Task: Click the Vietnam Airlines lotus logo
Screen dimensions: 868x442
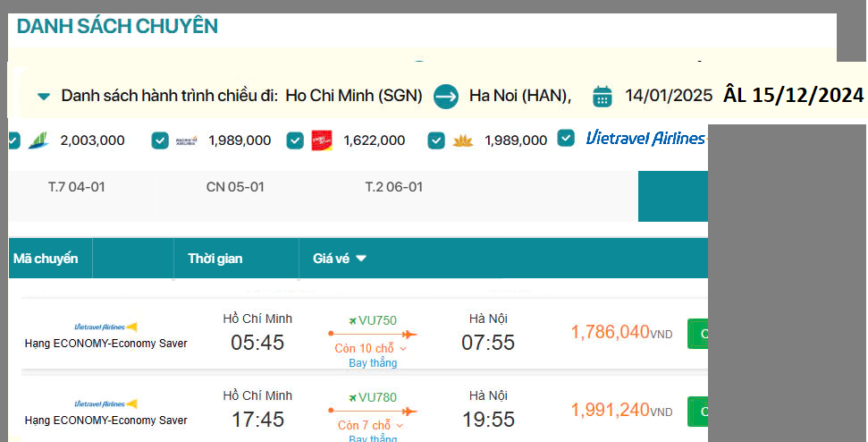Action: coord(462,140)
